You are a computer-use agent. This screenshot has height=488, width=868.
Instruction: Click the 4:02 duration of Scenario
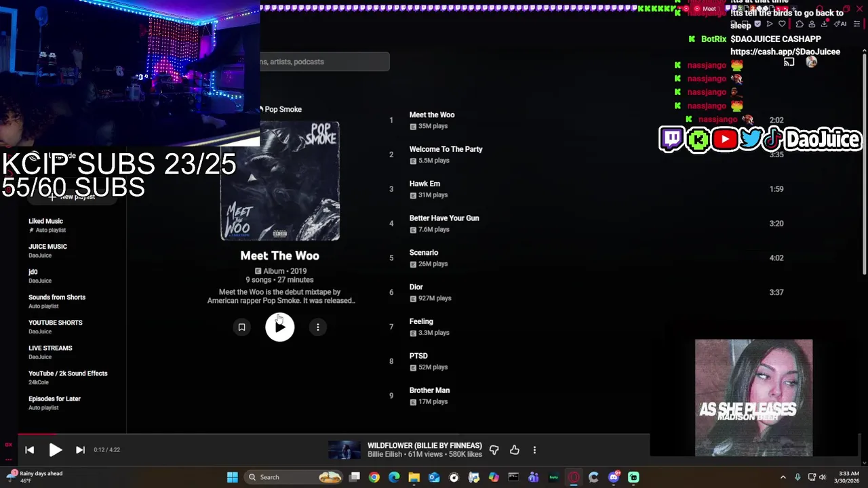point(776,258)
